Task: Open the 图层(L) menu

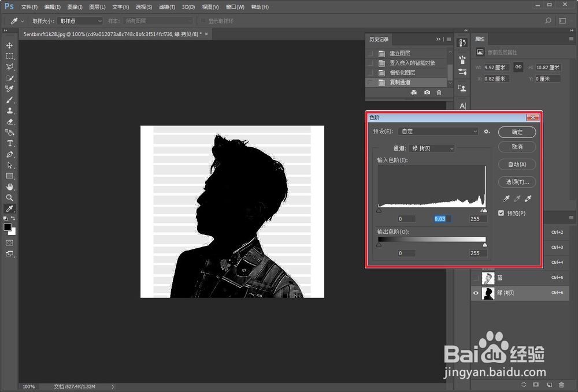Action: (x=97, y=7)
